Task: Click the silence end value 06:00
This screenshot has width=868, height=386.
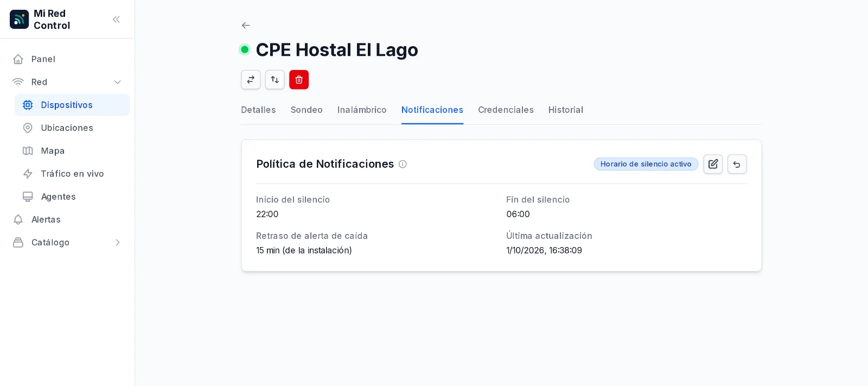Action: click(518, 214)
